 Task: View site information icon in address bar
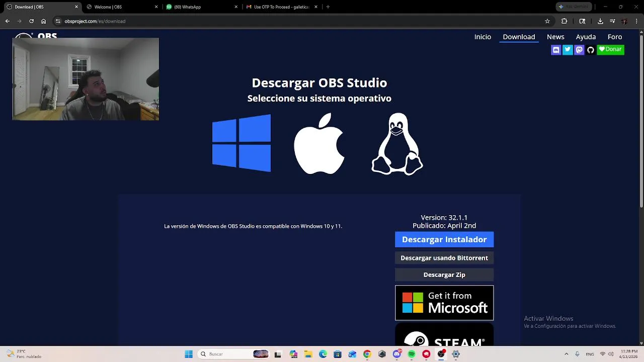[58, 21]
